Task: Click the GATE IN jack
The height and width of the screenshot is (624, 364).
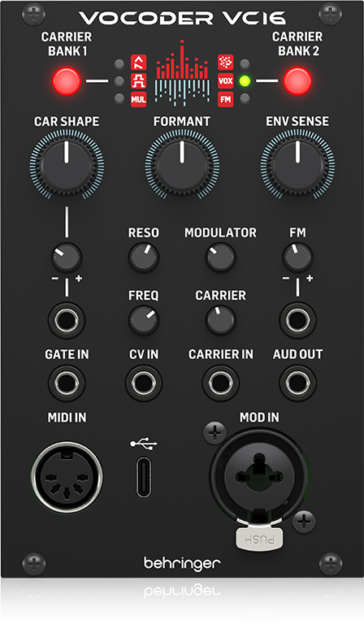Action: [x=67, y=383]
